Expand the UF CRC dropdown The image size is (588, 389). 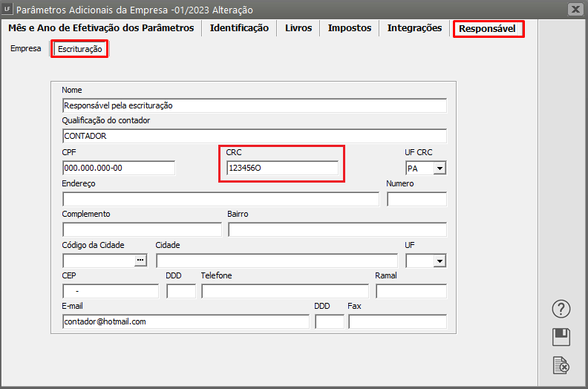[x=440, y=169]
